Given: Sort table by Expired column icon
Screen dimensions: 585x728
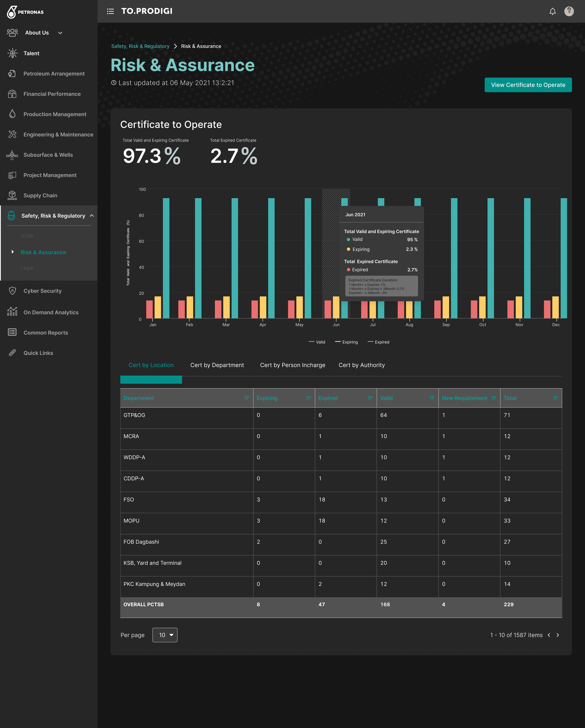Looking at the screenshot, I should click(x=370, y=398).
